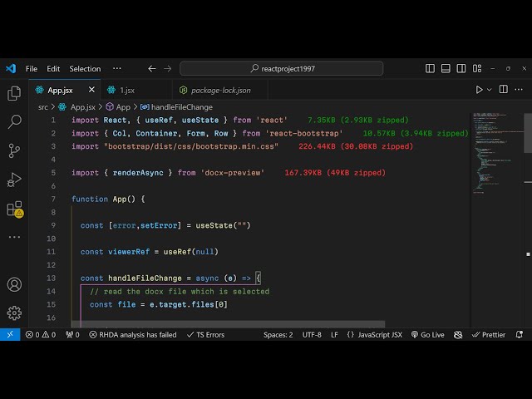Screen dimensions: 532x399
Task: Open the Search view icon
Action: (14, 122)
